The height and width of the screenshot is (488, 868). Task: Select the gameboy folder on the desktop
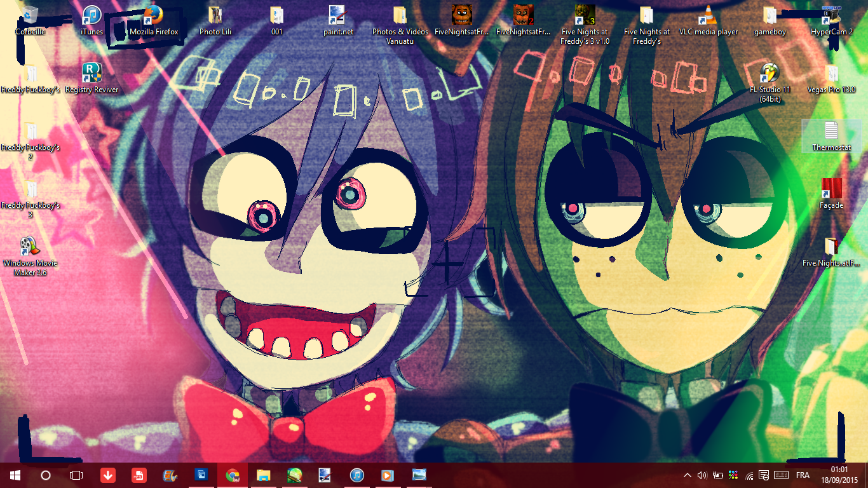pyautogui.click(x=770, y=20)
